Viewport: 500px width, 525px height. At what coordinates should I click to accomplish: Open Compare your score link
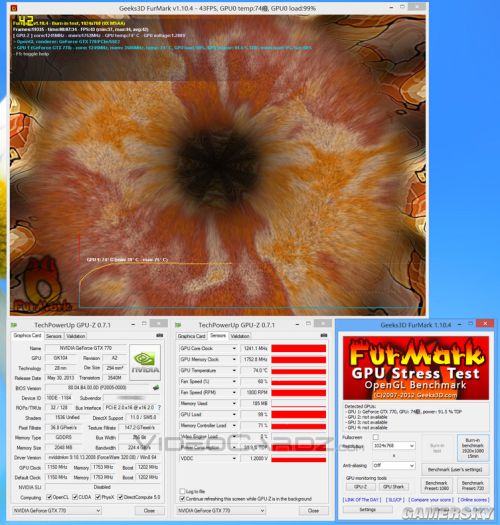431,500
